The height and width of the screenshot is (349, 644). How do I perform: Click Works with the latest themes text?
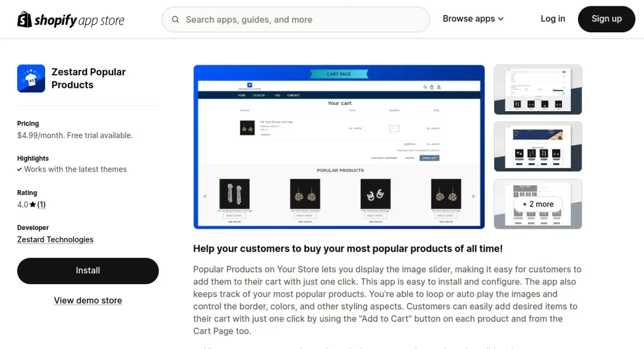tap(75, 169)
